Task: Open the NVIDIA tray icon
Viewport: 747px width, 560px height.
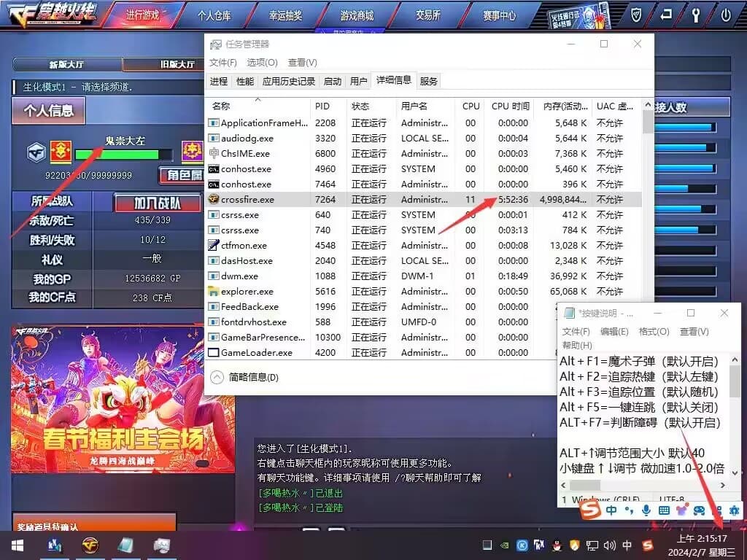Action: (504, 545)
